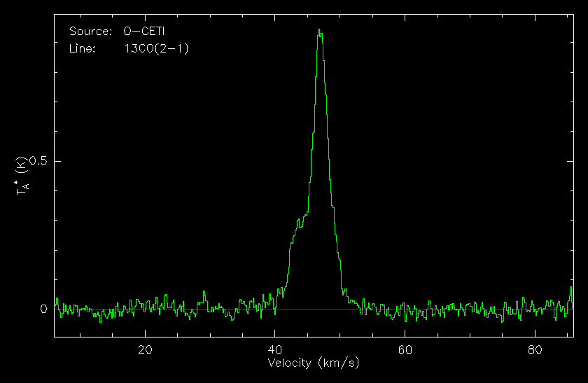
Task: Click the '13CO(2-1)' line name
Action: click(156, 49)
